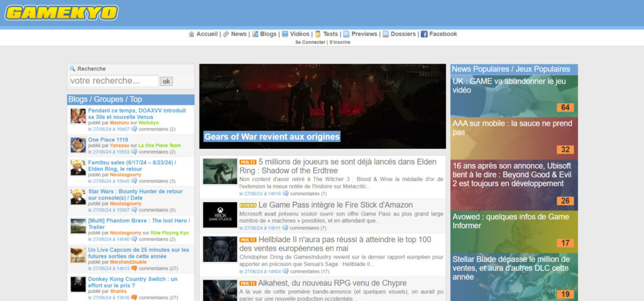Open Hellblade II top 100 article title
Image resolution: width=644 pixels, height=301 pixels.
336,244
